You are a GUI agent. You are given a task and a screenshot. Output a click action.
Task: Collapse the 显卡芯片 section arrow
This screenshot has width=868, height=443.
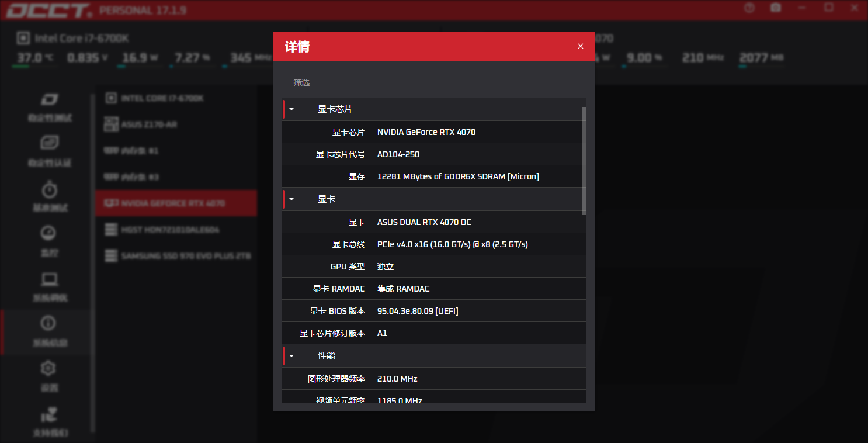pos(291,109)
